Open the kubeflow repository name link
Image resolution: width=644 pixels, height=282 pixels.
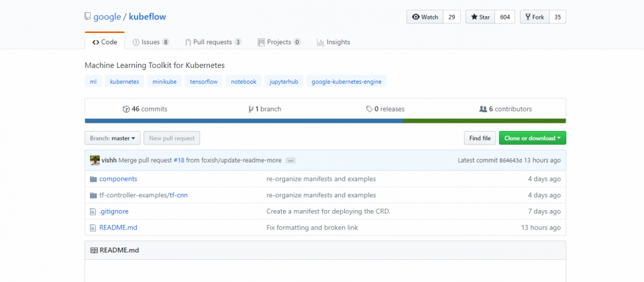click(x=148, y=17)
